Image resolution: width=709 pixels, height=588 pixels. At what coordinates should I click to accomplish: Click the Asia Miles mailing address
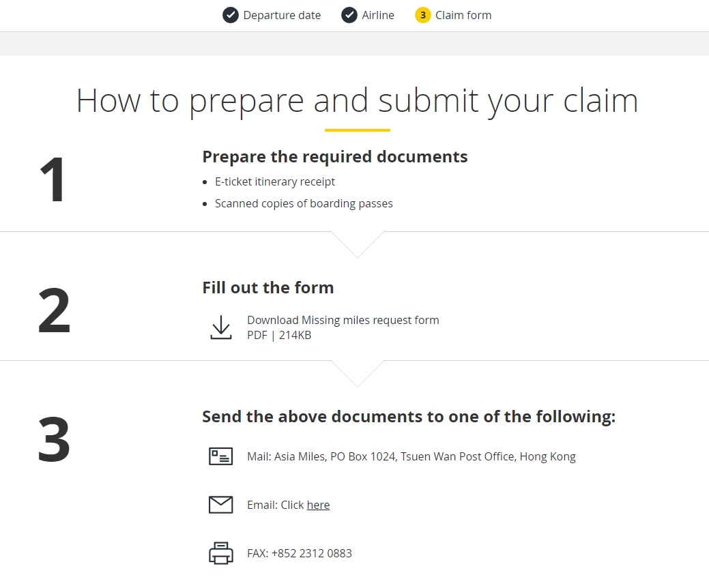pos(411,456)
